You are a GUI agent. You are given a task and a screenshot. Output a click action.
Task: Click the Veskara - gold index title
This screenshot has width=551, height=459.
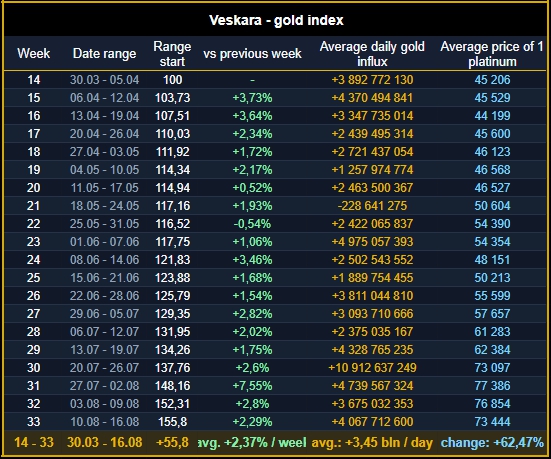[276, 20]
